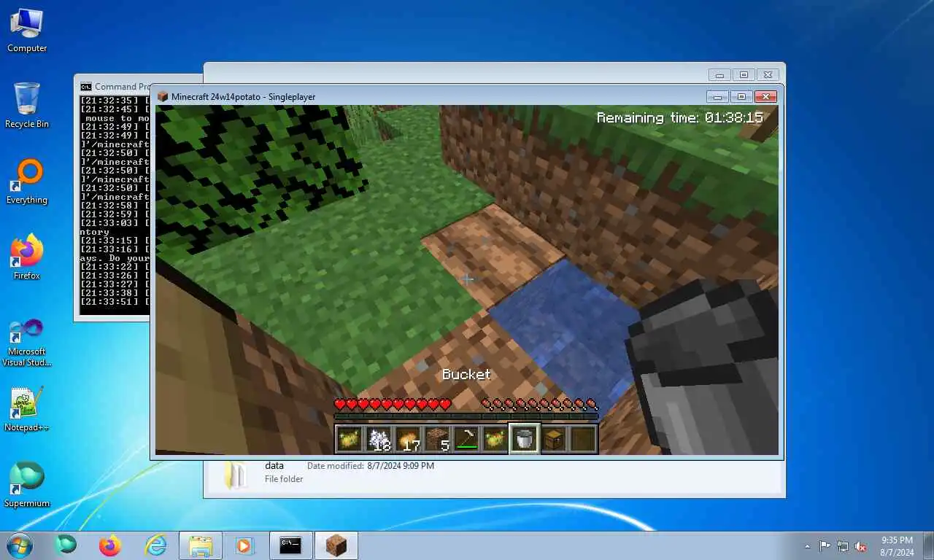The width and height of the screenshot is (934, 560).
Task: Minimize the Minecraft window
Action: [x=717, y=97]
